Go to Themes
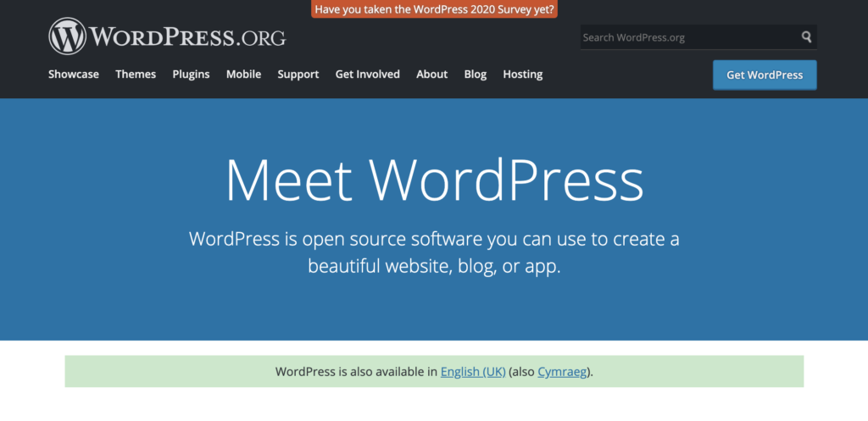 [136, 75]
